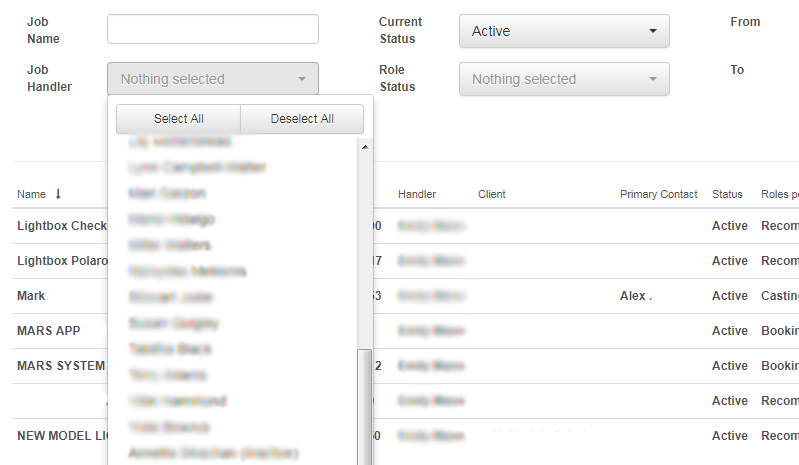799x465 pixels.
Task: Open the Current Status dropdown showing Active
Action: tap(564, 31)
